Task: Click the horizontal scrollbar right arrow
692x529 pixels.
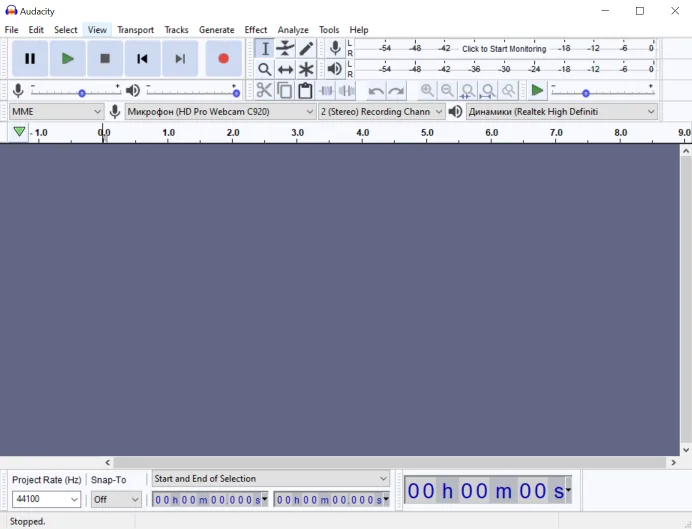Action: [673, 462]
